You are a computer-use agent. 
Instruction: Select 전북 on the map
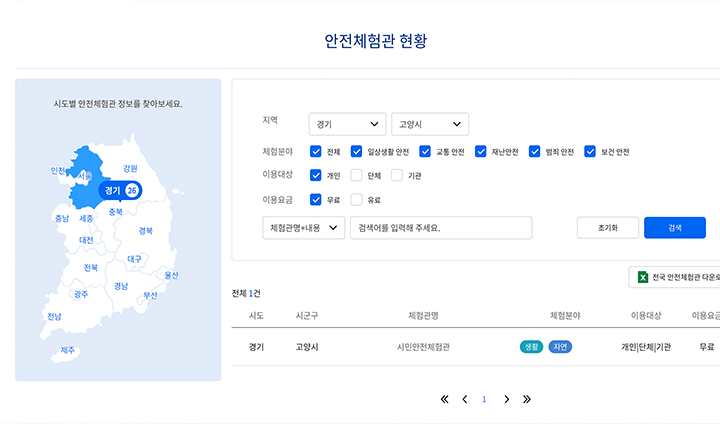tap(91, 267)
